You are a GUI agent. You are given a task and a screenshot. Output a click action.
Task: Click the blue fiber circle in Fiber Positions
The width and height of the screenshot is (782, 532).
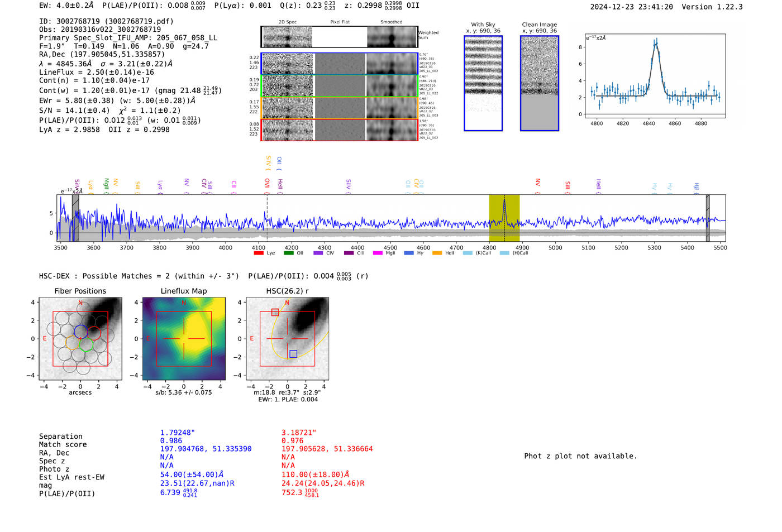[x=80, y=331]
